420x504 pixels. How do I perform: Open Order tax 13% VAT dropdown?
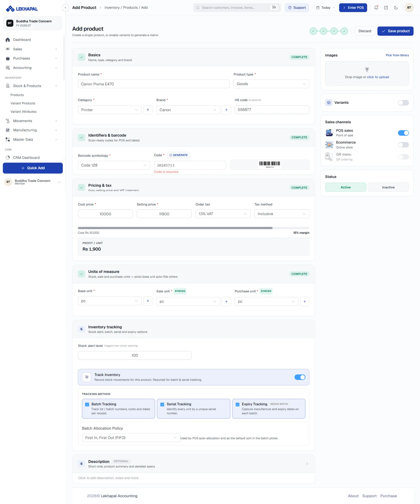tap(223, 214)
